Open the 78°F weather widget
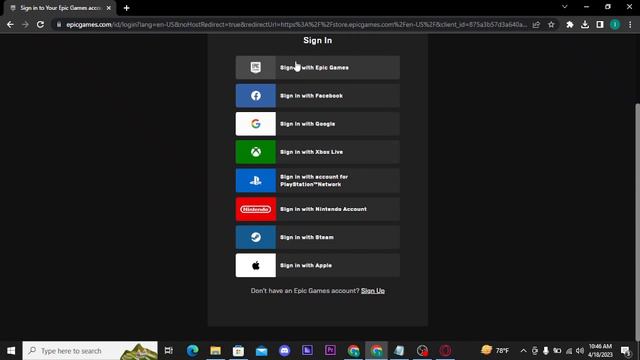 (x=495, y=351)
